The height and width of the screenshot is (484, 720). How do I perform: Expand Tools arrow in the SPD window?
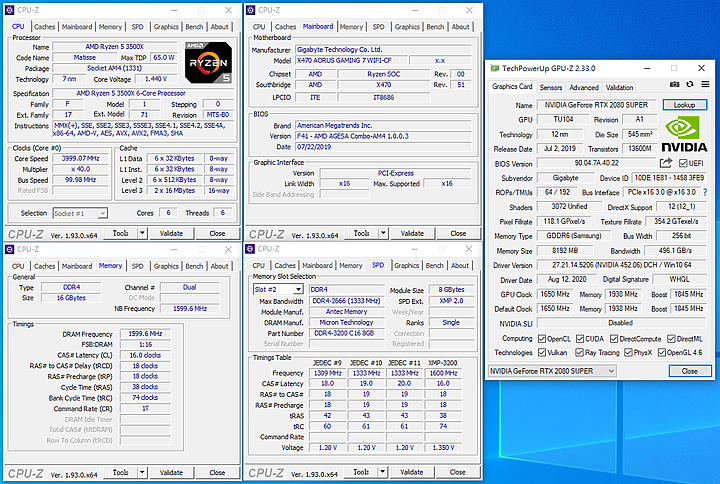[x=382, y=472]
